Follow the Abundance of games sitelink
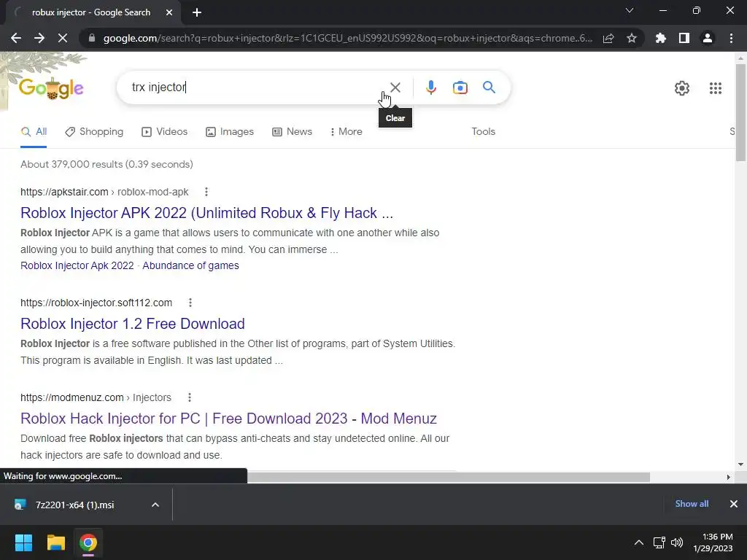The image size is (747, 560). (x=190, y=265)
